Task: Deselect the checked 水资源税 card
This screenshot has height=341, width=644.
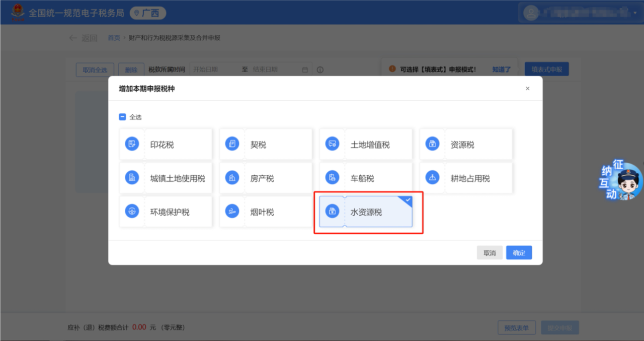Action: point(366,212)
